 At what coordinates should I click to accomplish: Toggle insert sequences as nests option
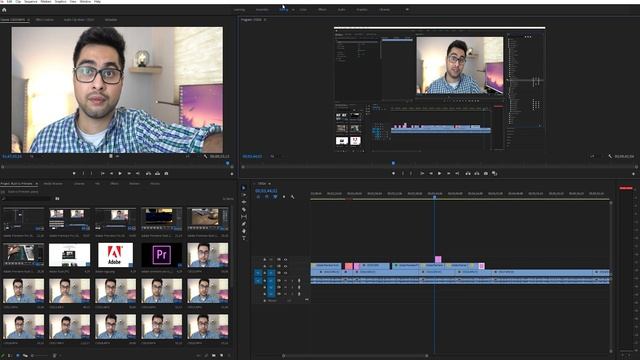(258, 197)
